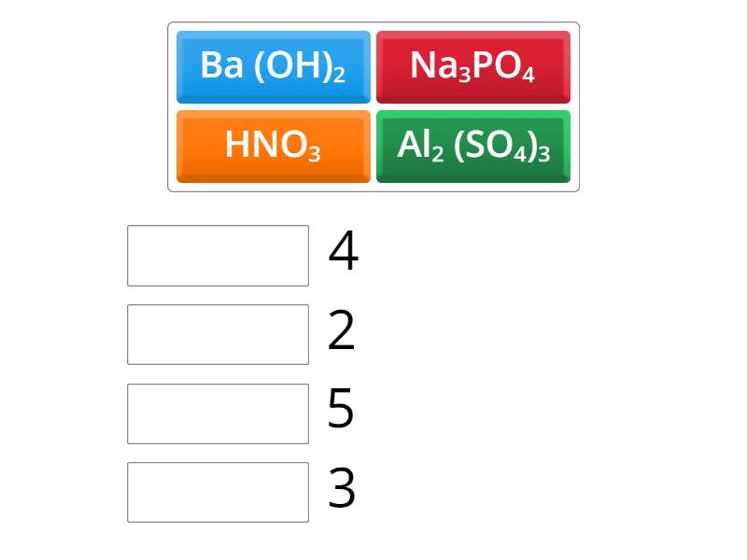The width and height of the screenshot is (747, 560).
Task: Select the Ba(OH)₂ tile
Action: coord(273,66)
